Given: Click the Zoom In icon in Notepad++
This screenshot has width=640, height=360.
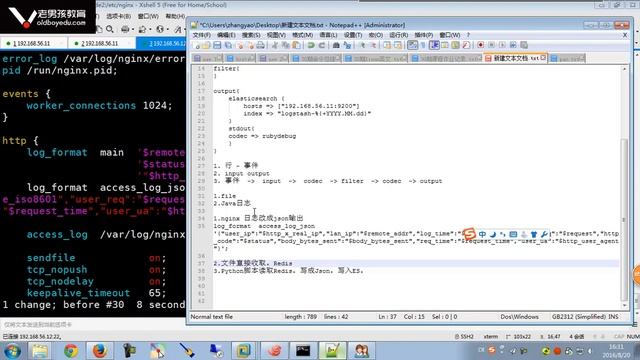Looking at the screenshot, I should click(362, 45).
